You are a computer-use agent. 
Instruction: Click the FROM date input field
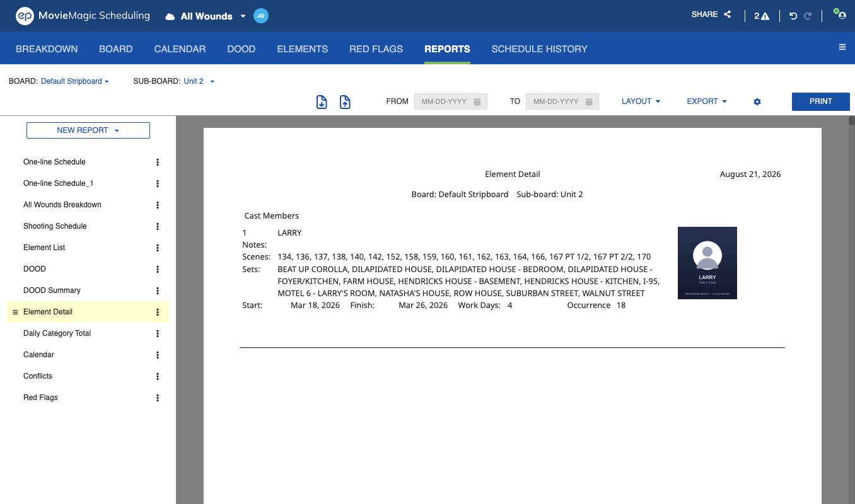451,101
